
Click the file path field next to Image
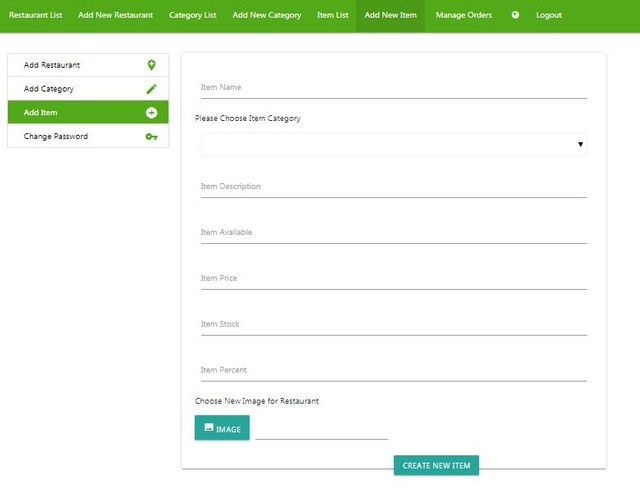point(321,429)
